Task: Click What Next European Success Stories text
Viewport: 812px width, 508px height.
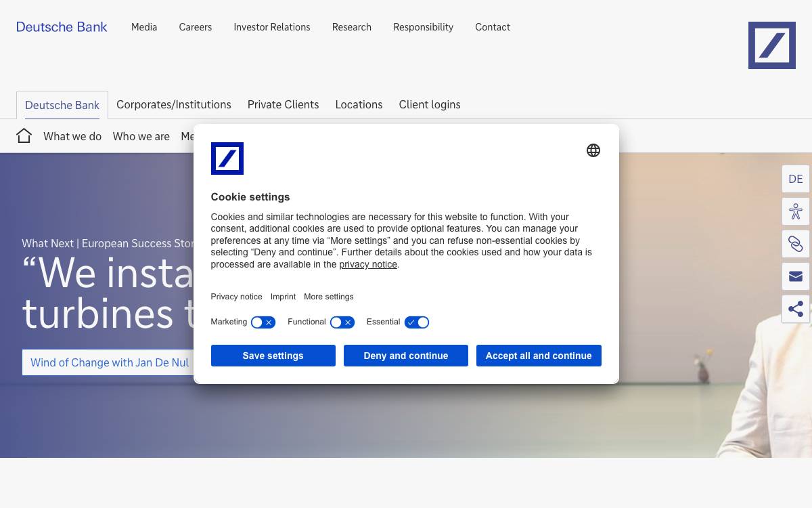Action: [108, 243]
